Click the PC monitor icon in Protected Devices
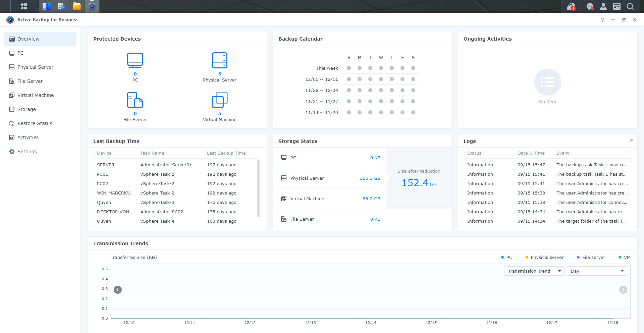Viewport: 644px width, 333px height. click(x=135, y=60)
